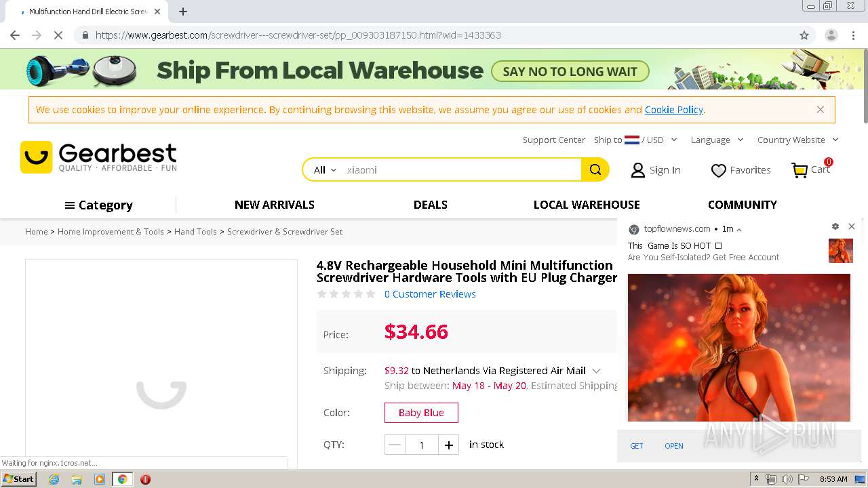
Task: Go to DEALS
Action: [431, 205]
